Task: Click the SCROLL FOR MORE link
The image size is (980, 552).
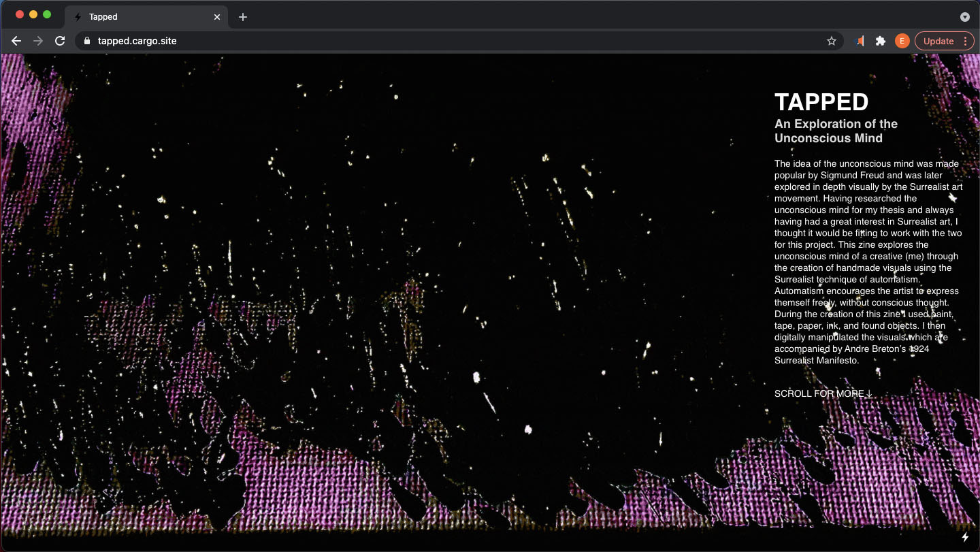Action: (x=823, y=393)
